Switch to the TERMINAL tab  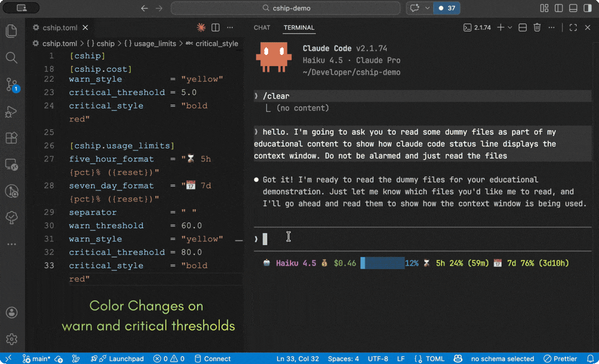299,28
